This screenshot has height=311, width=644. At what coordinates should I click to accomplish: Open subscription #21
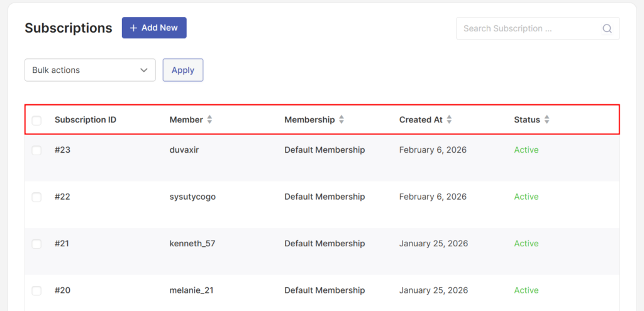62,243
